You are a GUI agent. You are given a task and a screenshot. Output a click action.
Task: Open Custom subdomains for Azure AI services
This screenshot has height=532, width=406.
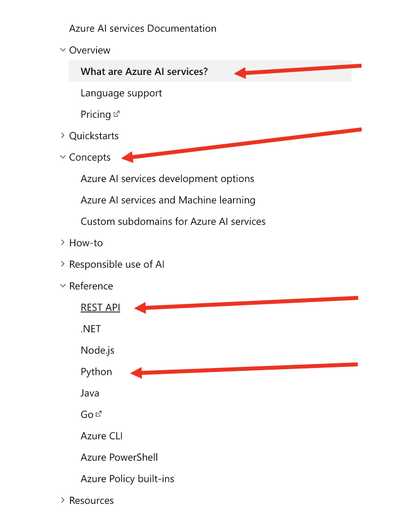click(173, 221)
